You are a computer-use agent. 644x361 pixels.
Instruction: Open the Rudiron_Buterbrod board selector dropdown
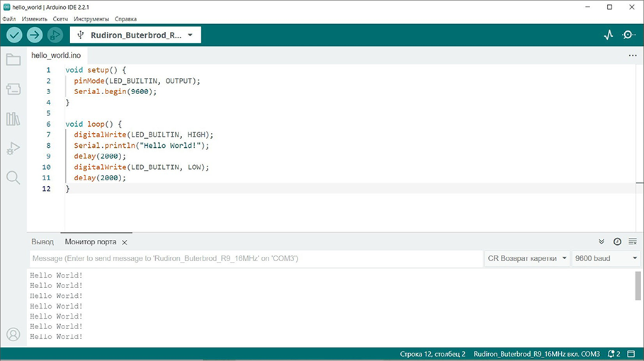click(135, 35)
